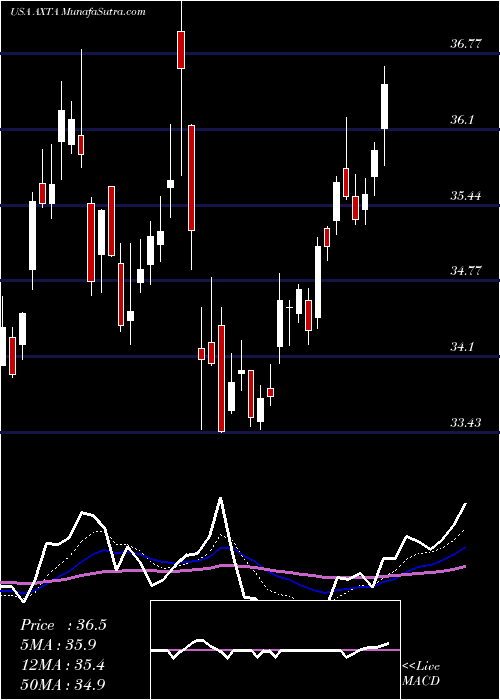Click the 36.1 price level label

coord(466,120)
